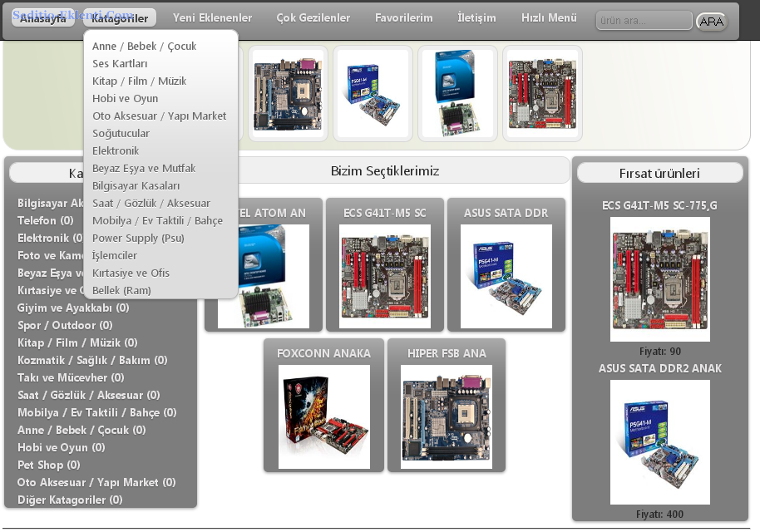Open Telefon (0) sidebar category
760x532 pixels.
[x=46, y=220]
